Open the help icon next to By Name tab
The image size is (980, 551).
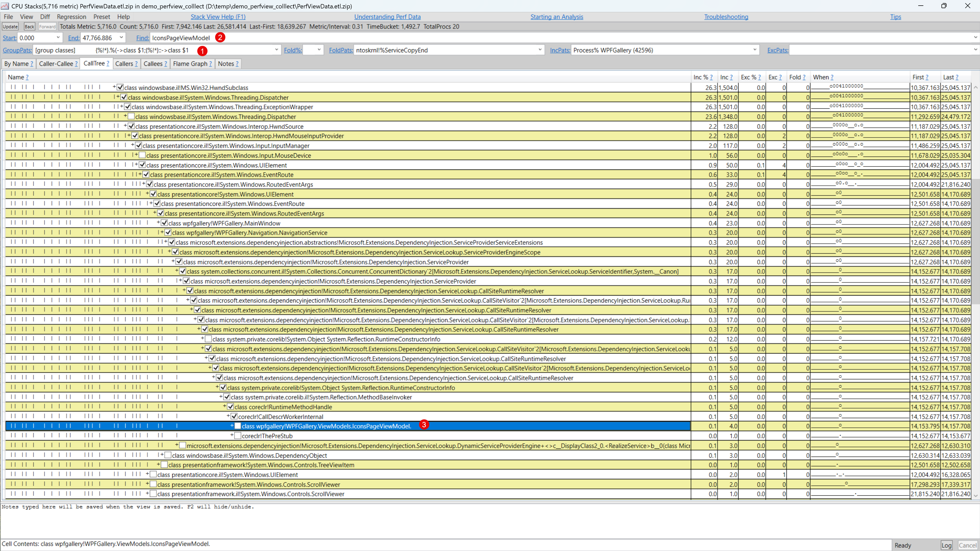pyautogui.click(x=32, y=64)
